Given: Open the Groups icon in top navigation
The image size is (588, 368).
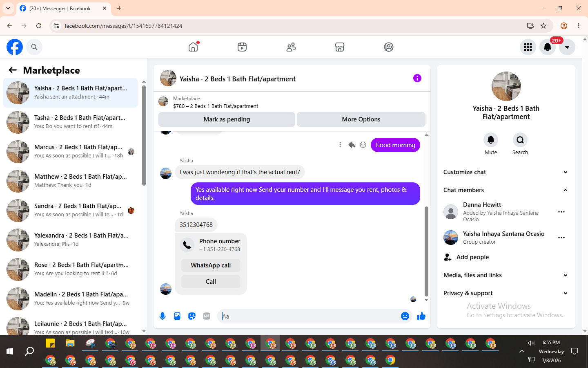Looking at the screenshot, I should coord(389,47).
